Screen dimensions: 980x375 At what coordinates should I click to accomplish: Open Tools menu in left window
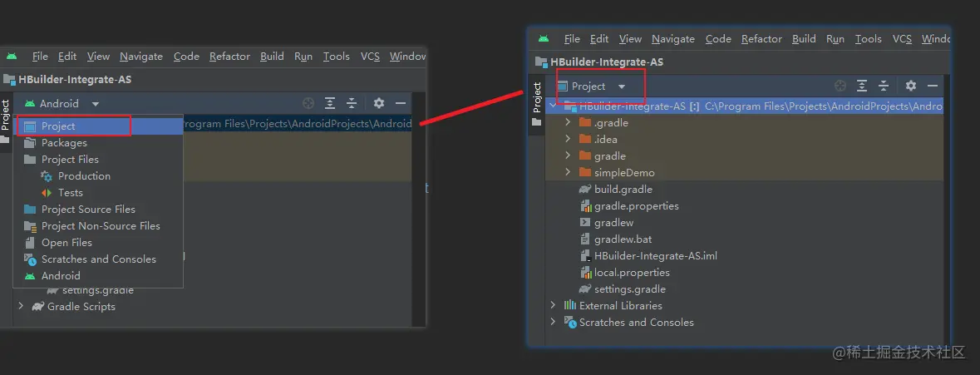point(337,57)
